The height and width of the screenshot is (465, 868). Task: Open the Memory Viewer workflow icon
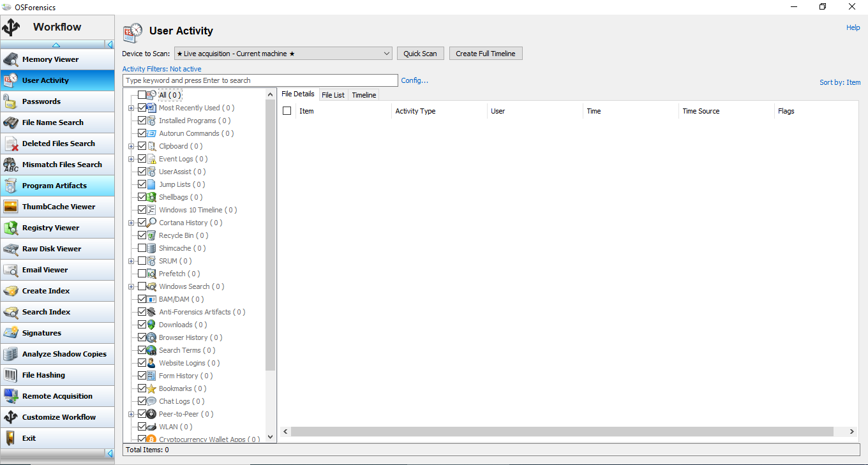[x=11, y=59]
